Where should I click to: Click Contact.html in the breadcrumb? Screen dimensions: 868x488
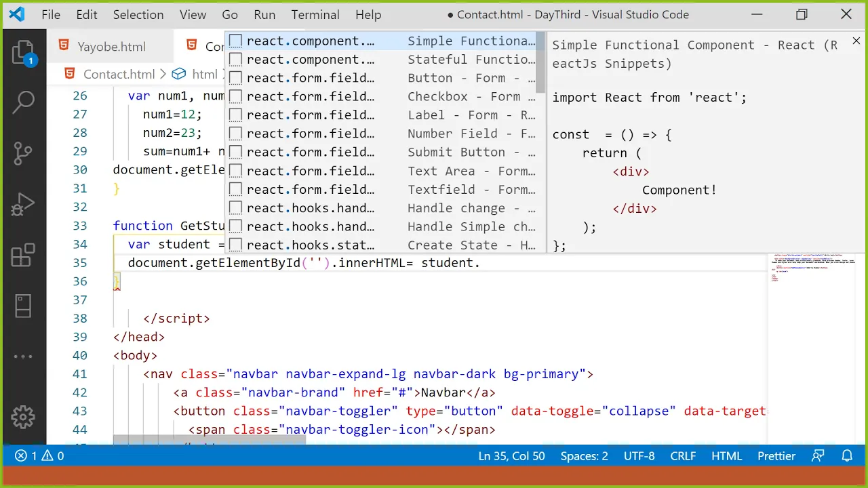[119, 74]
